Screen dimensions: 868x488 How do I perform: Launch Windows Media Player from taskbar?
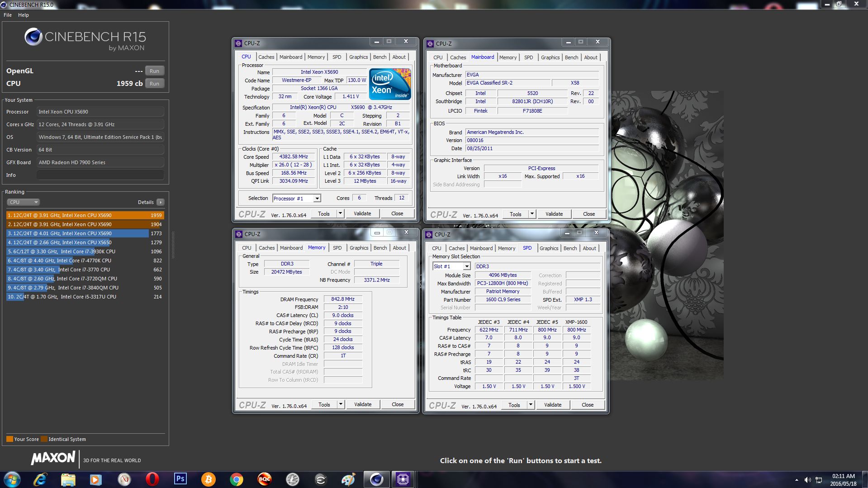click(x=96, y=479)
